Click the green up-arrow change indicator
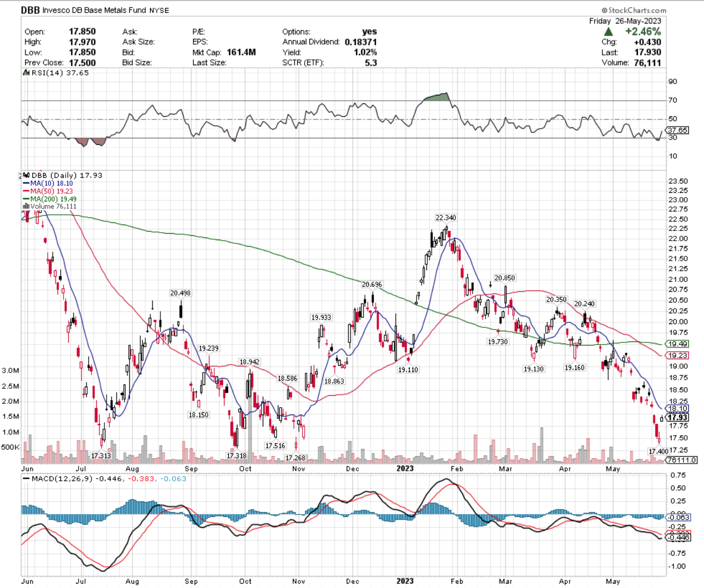The height and width of the screenshot is (588, 704). [608, 32]
